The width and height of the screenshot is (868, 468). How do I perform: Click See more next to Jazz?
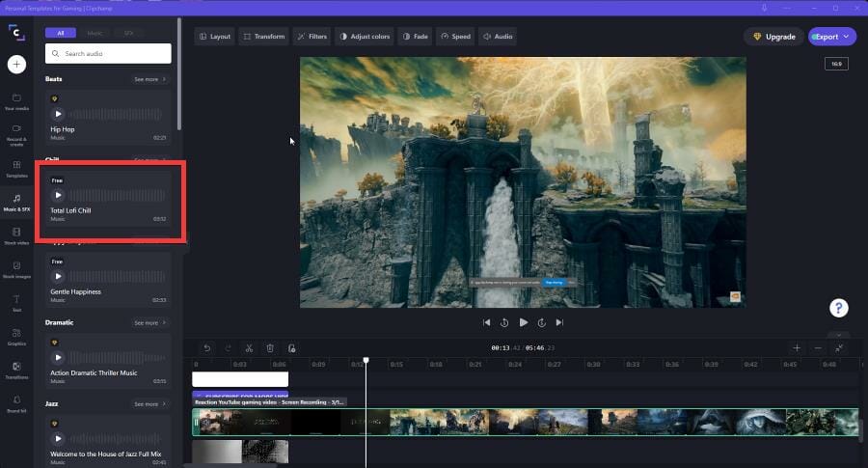click(150, 404)
